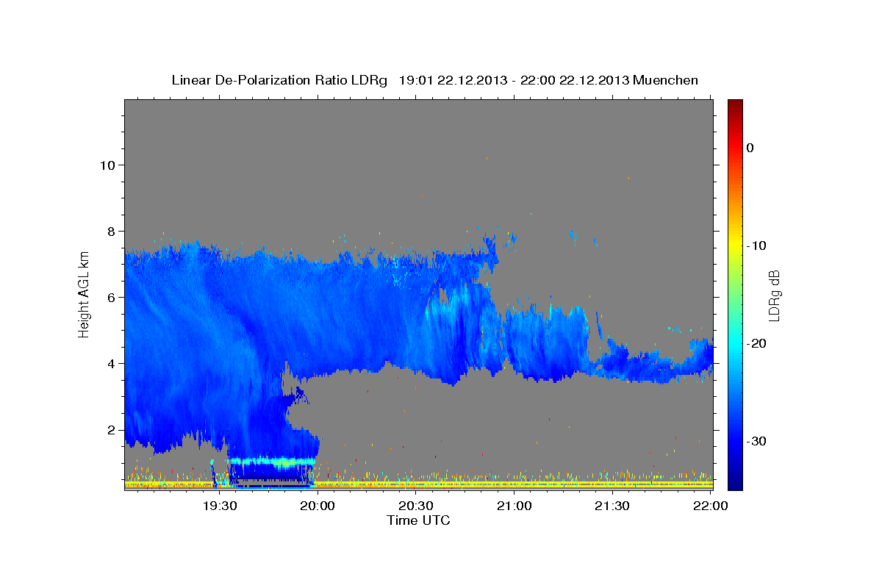The height and width of the screenshot is (588, 882).
Task: Click the 21:00 time tick label
Action: (x=514, y=506)
